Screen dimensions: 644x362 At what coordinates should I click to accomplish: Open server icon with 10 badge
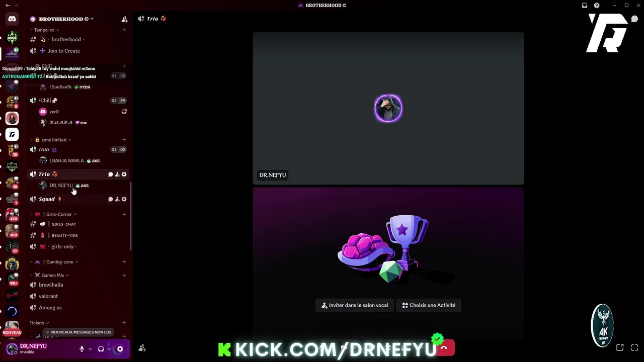coord(12,150)
